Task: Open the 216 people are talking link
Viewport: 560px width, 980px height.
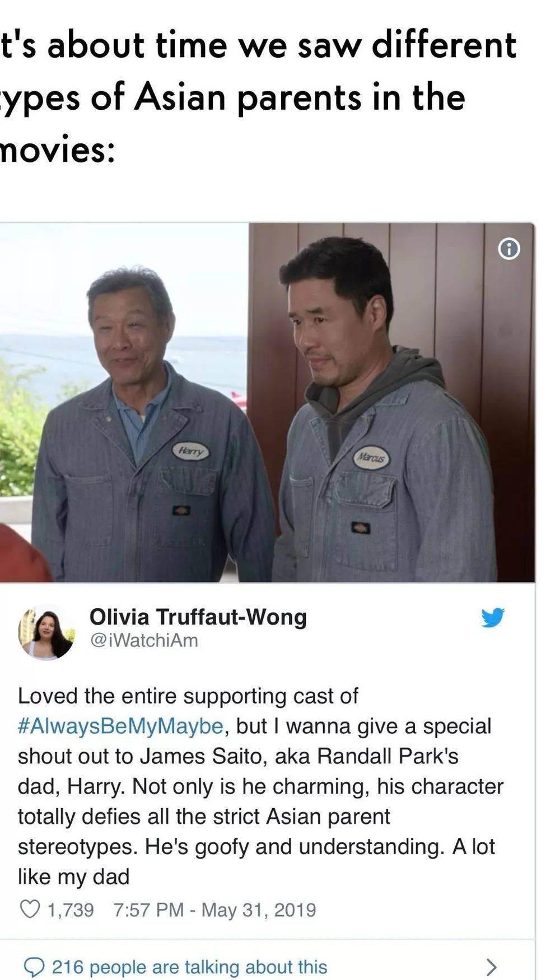Action: coord(189,967)
